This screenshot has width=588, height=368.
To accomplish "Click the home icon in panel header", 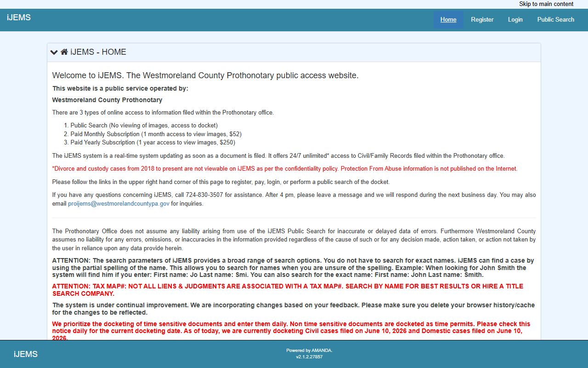I will pos(64,52).
